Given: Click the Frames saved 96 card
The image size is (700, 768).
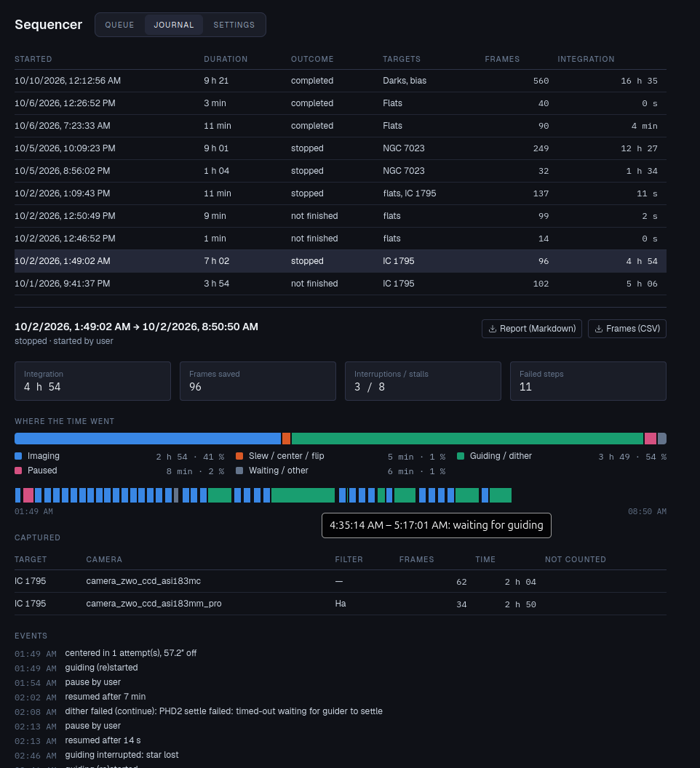Looking at the screenshot, I should click(258, 381).
